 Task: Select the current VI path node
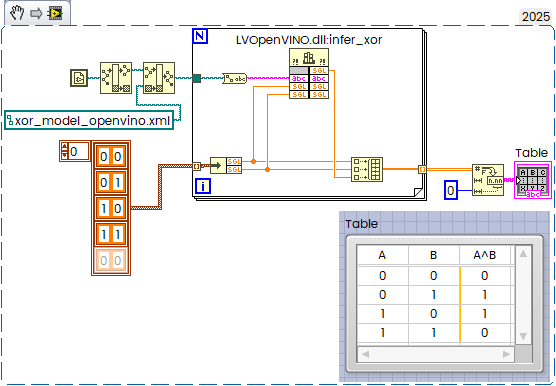(79, 78)
